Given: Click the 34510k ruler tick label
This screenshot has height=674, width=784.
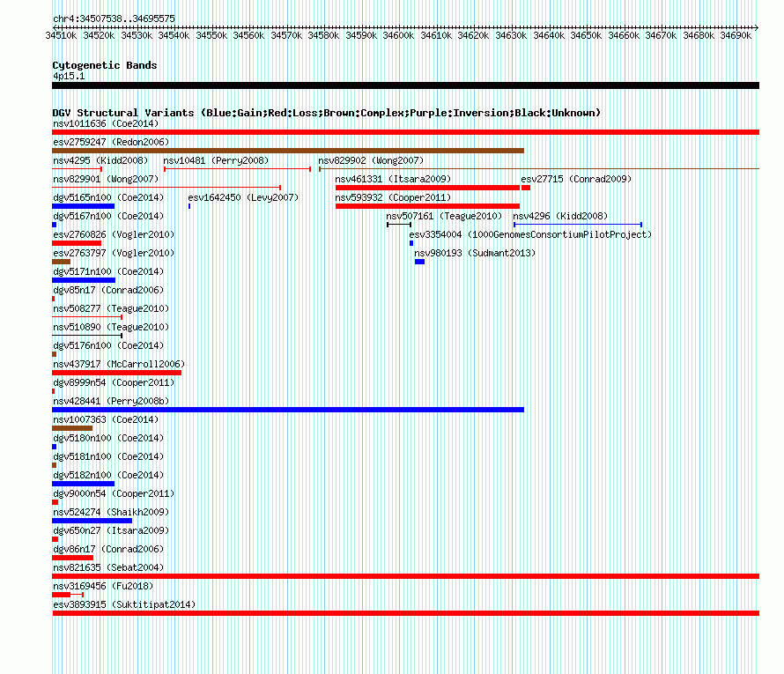Looking at the screenshot, I should click(61, 35).
